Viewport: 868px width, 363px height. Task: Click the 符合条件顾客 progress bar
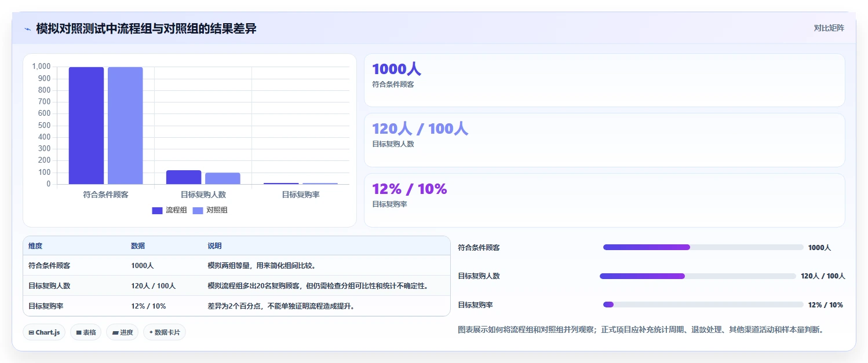coord(703,247)
